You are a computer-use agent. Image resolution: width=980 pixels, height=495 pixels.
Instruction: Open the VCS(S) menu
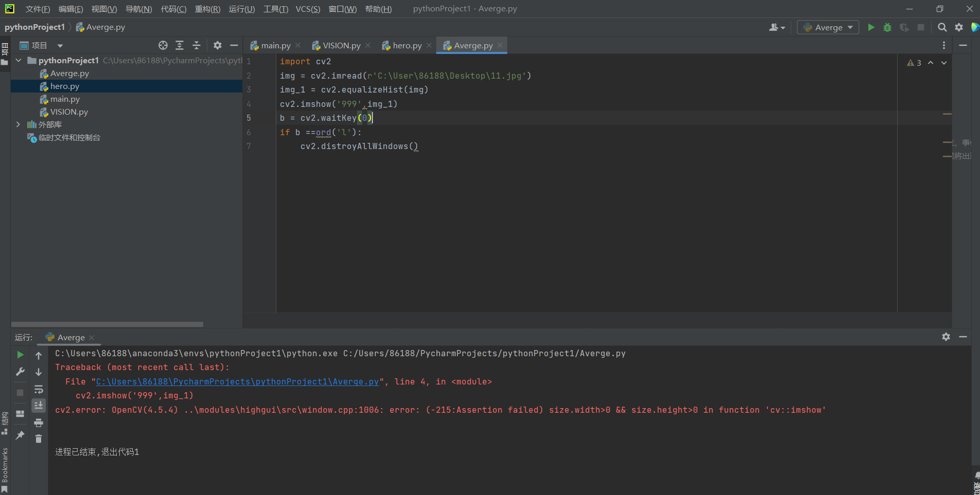tap(308, 9)
